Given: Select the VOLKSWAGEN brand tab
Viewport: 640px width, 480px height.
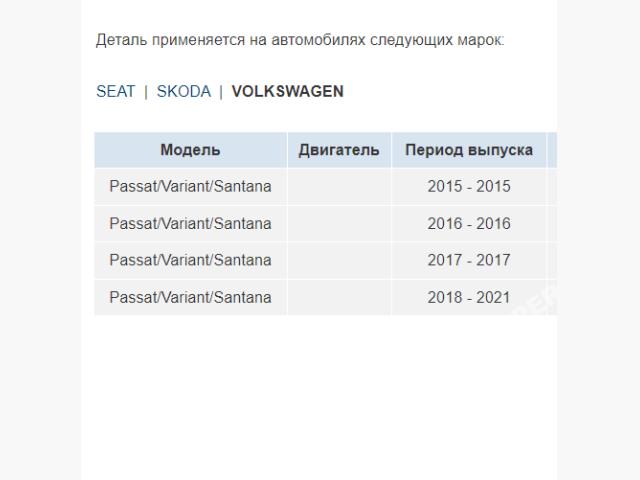Looking at the screenshot, I should (287, 91).
